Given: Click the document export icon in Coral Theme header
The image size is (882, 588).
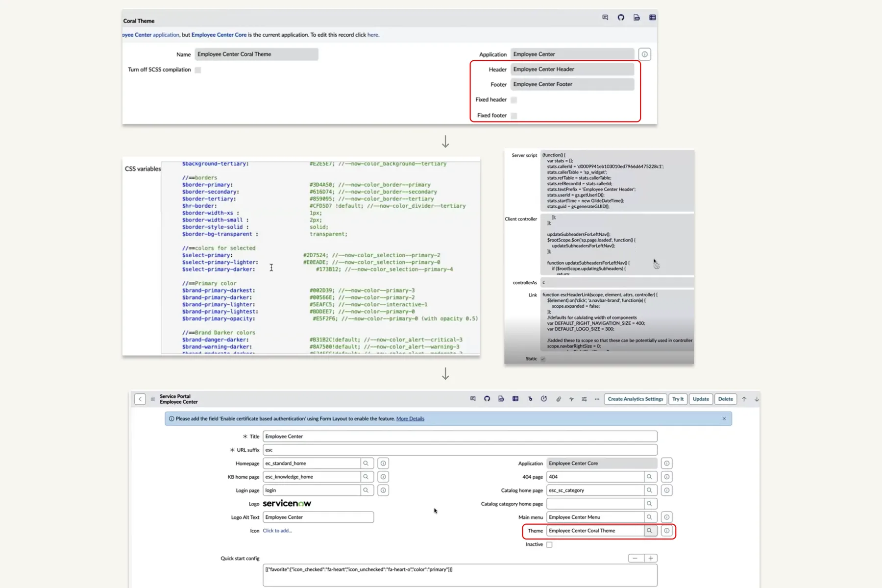Looking at the screenshot, I should click(x=637, y=18).
